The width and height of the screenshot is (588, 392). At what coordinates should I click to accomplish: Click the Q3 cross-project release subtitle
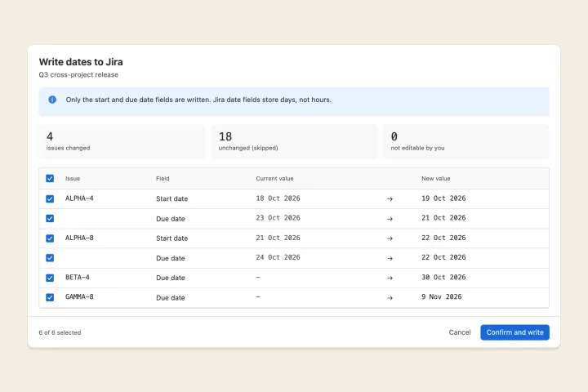tap(78, 74)
